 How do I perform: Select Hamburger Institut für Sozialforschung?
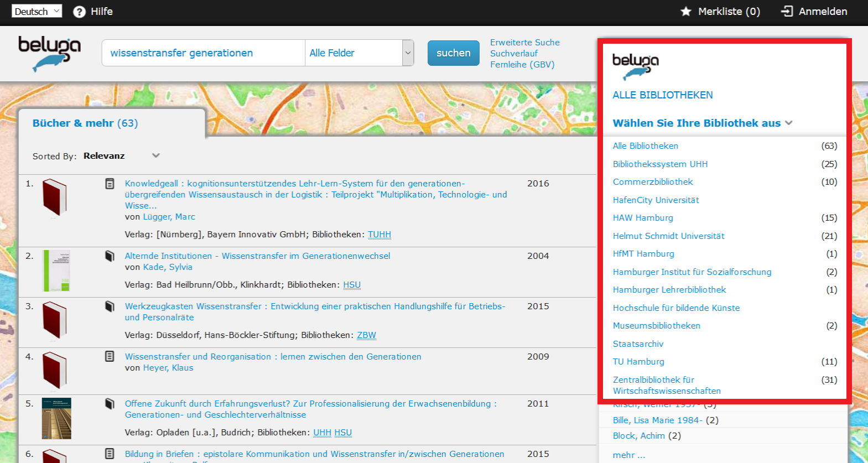point(692,272)
